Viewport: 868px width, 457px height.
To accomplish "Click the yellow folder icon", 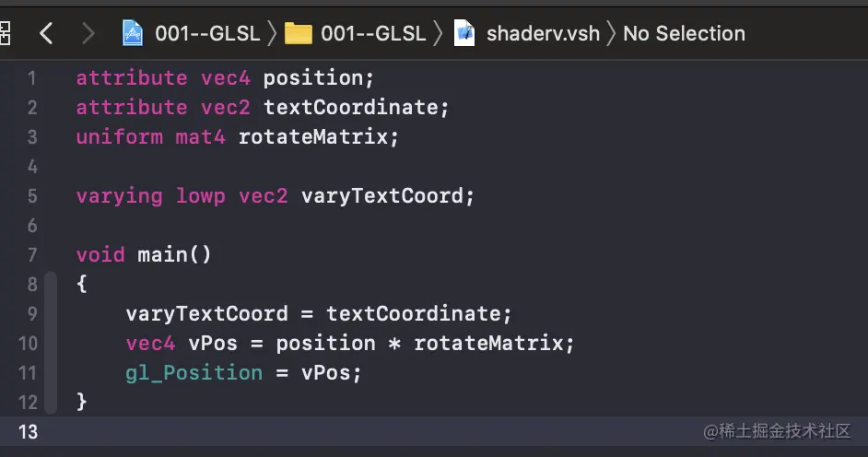I will (x=299, y=34).
